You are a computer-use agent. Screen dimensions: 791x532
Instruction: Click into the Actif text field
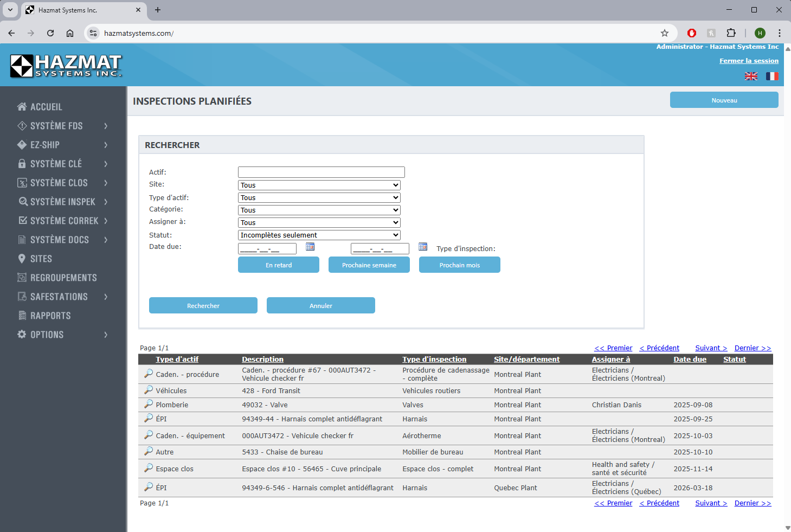pyautogui.click(x=321, y=172)
